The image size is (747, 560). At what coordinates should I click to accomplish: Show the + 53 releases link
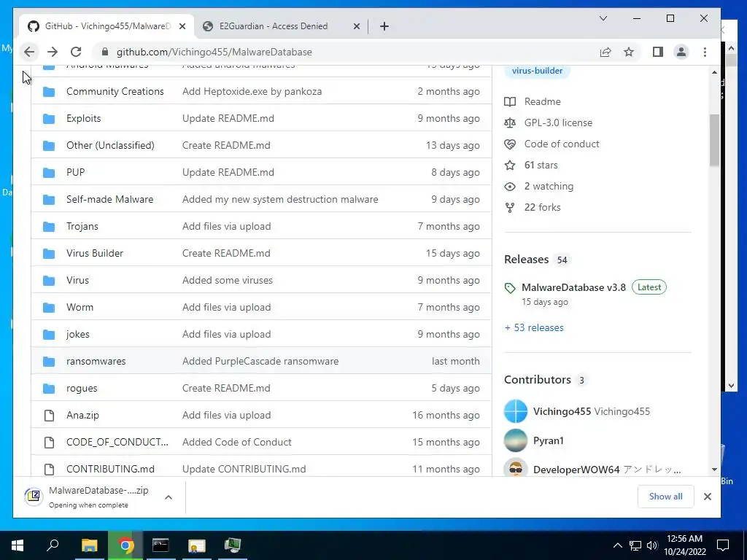tap(534, 327)
